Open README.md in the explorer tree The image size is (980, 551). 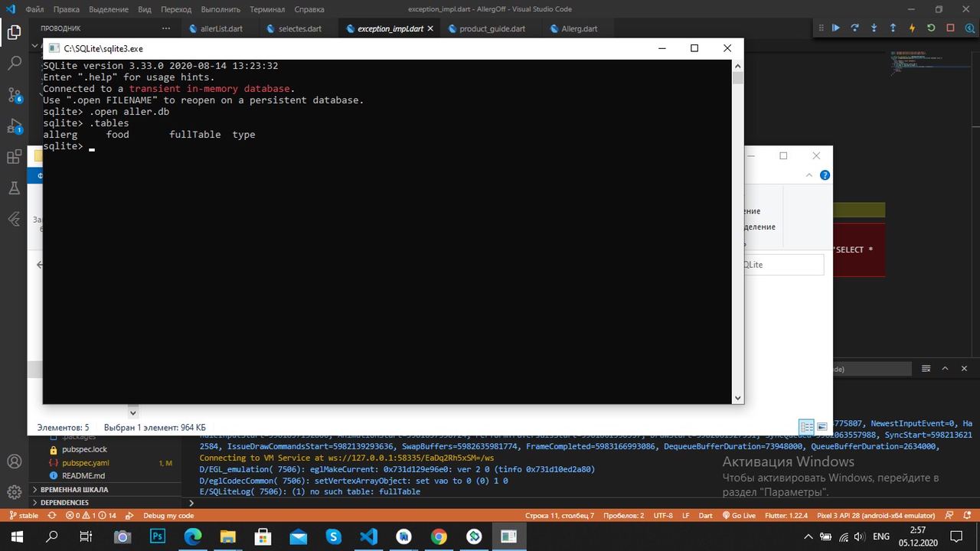coord(83,476)
